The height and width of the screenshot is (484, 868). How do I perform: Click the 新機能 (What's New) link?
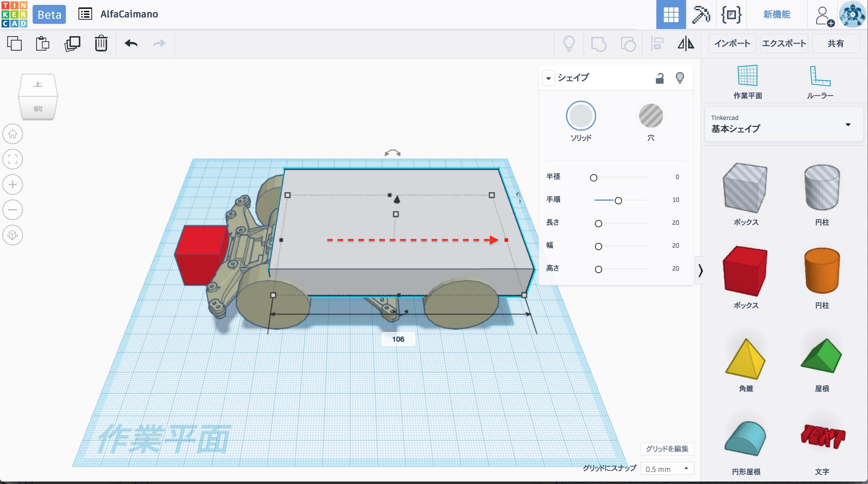776,14
